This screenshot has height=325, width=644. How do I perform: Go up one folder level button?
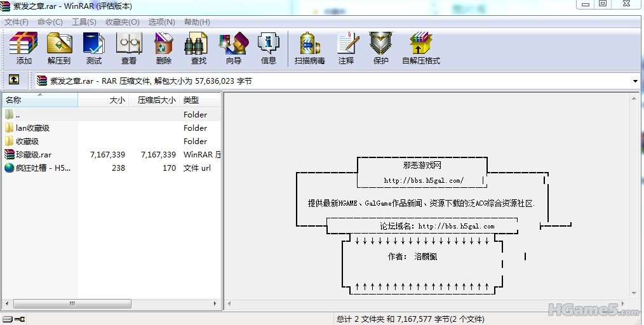(14, 80)
